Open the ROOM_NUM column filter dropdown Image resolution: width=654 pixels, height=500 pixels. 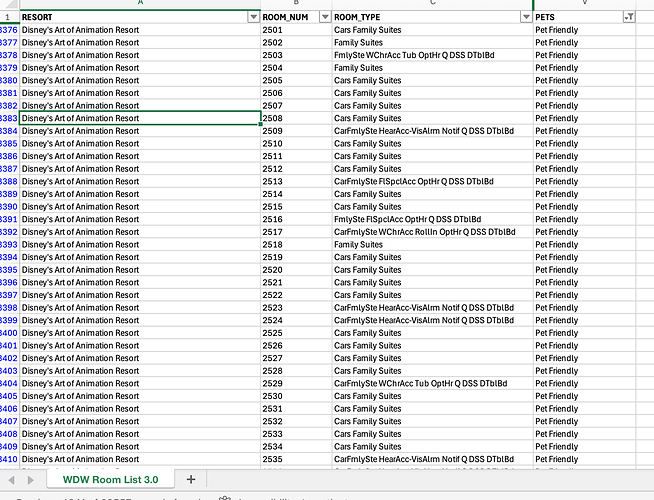coord(324,17)
